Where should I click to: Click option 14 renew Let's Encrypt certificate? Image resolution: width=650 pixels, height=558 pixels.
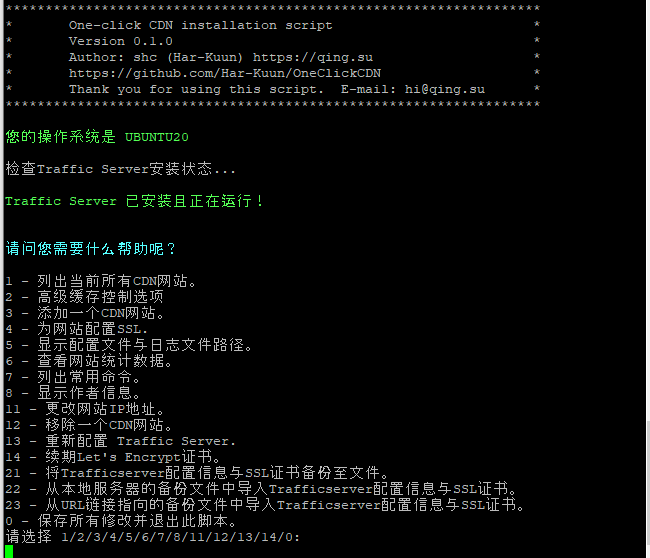coord(112,457)
